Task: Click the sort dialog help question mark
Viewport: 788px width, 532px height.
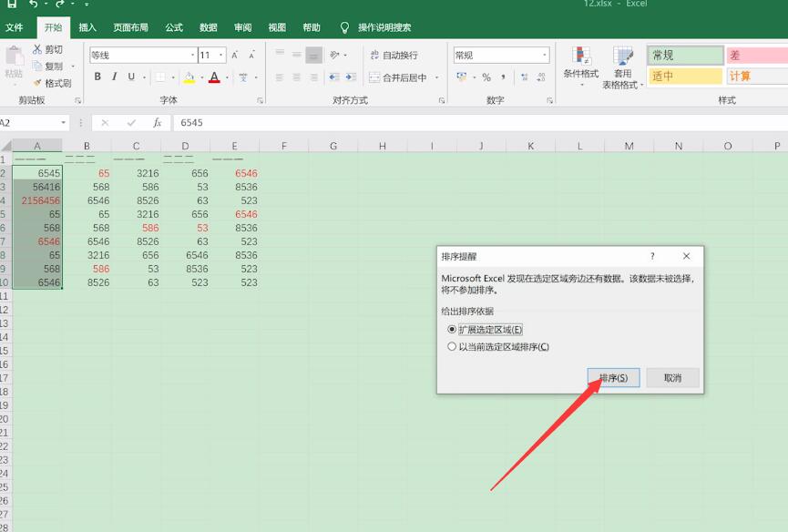Action: coord(653,256)
